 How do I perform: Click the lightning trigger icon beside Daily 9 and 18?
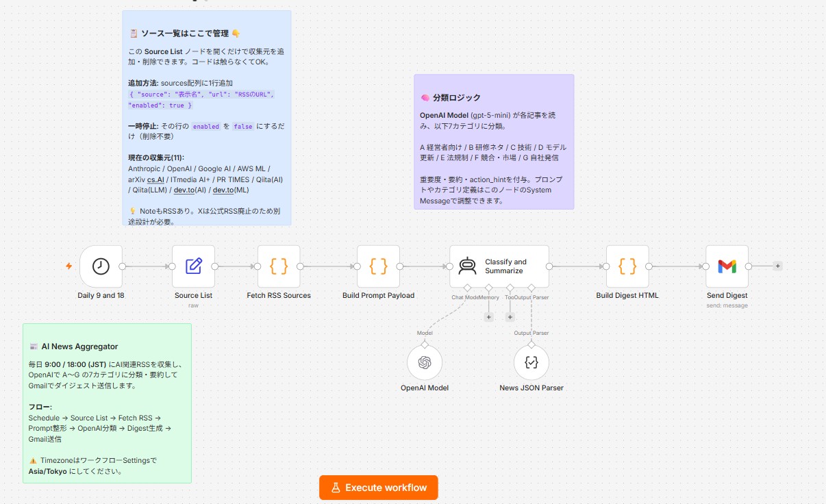point(68,266)
